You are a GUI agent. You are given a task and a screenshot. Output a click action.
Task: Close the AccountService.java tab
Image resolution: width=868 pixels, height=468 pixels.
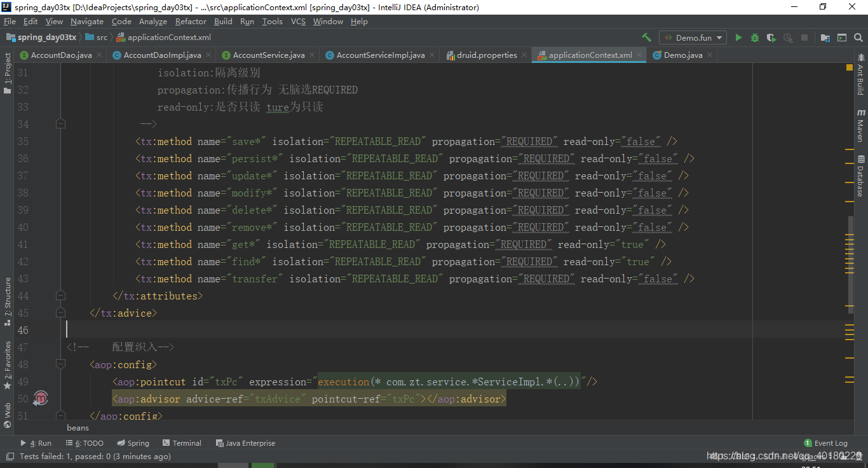[x=313, y=55]
